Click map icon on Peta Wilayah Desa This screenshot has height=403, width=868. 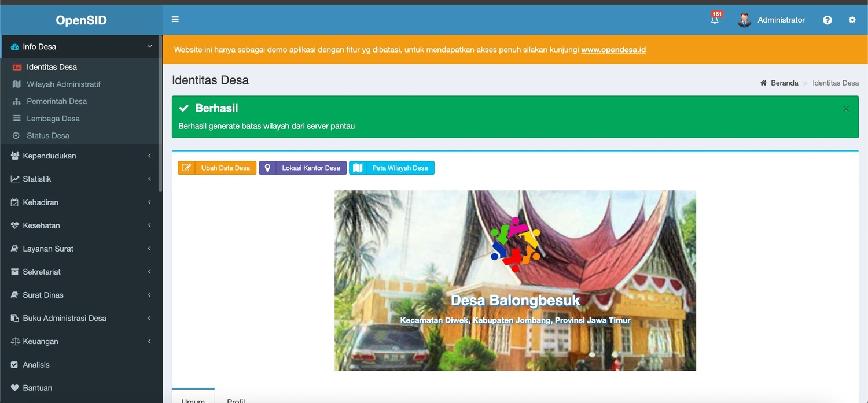(358, 168)
